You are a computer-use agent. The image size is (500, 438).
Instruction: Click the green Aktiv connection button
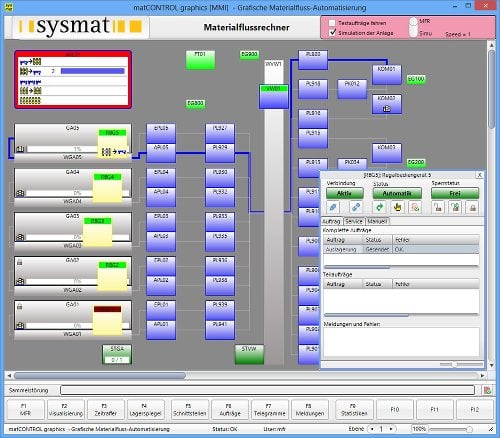pyautogui.click(x=345, y=193)
